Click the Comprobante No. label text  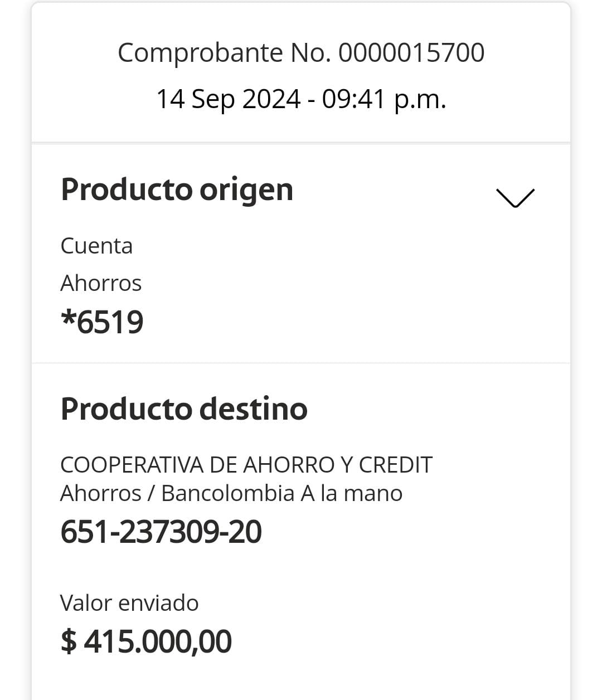click(x=225, y=53)
